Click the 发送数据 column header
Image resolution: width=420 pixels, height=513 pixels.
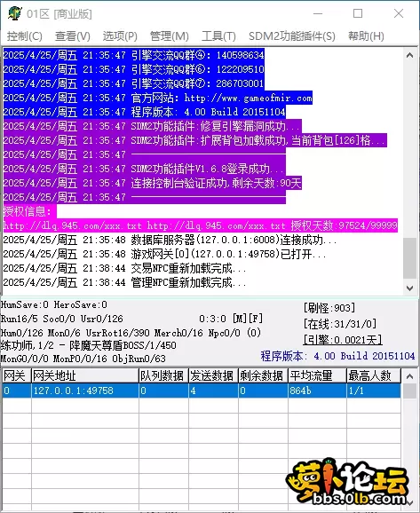pos(213,375)
